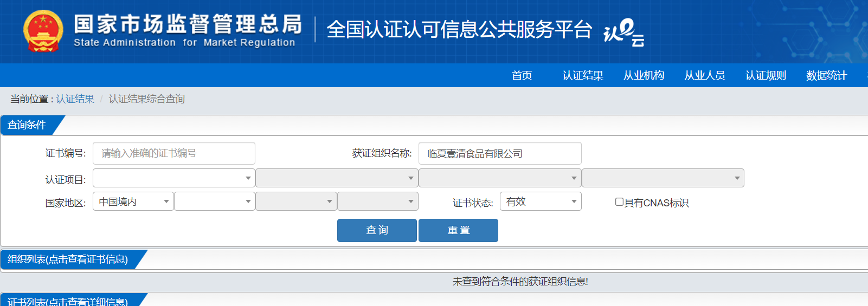
Task: Select the 组织列表 panel header
Action: pos(68,259)
